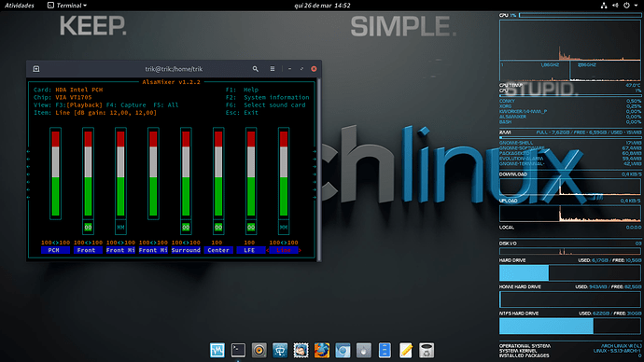Open the mail stamp icon in dock

tap(301, 350)
